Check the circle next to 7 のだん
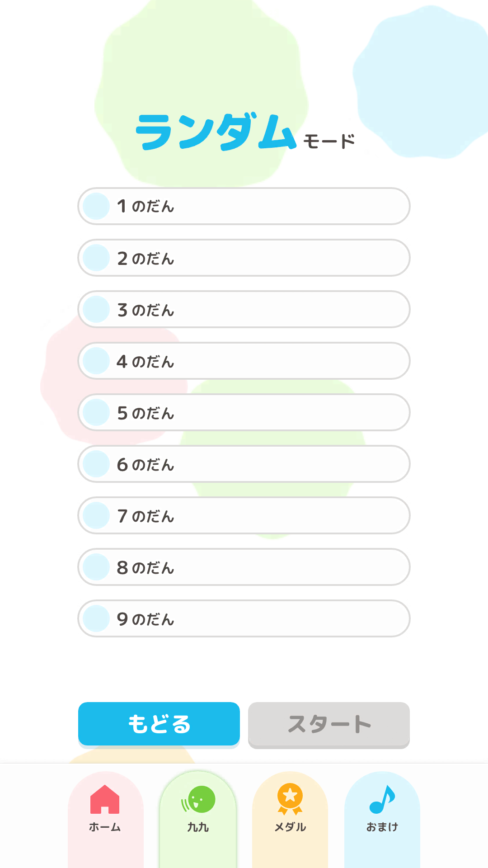 click(x=96, y=515)
